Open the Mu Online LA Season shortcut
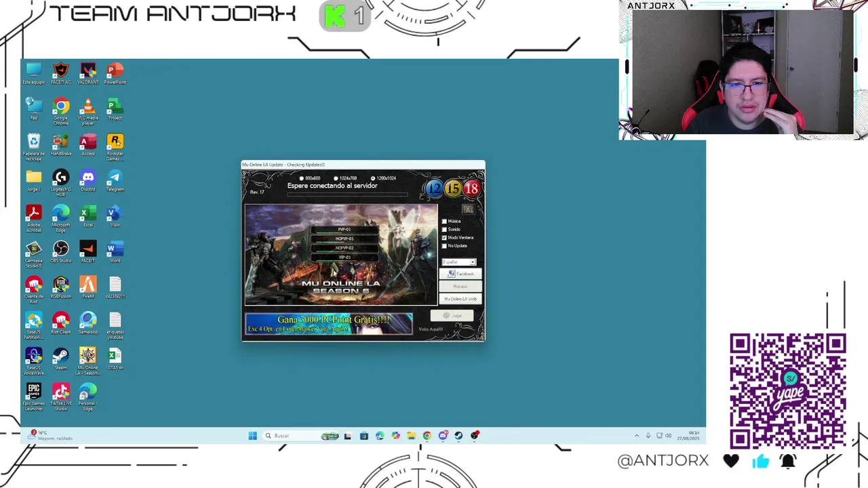 88,362
